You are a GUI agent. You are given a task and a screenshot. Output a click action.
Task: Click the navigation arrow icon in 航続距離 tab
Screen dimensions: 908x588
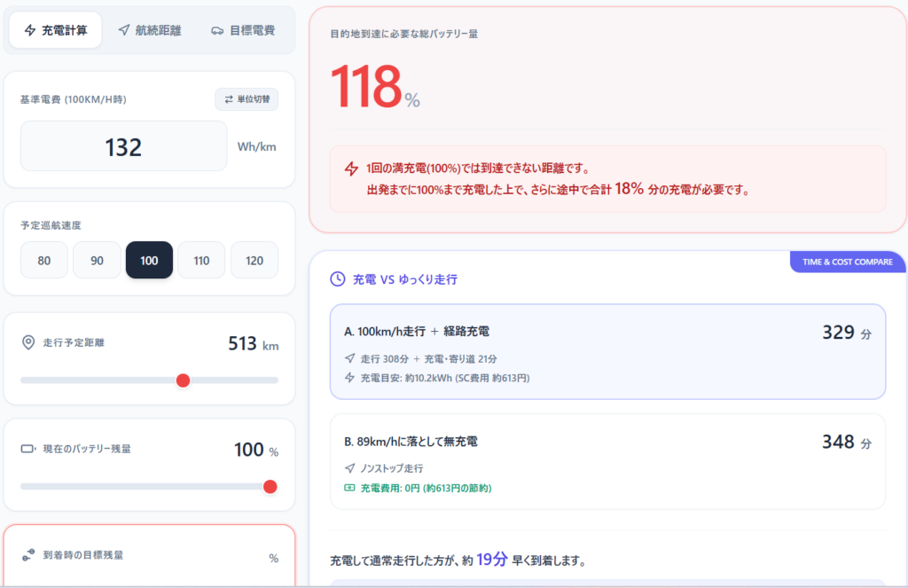123,30
